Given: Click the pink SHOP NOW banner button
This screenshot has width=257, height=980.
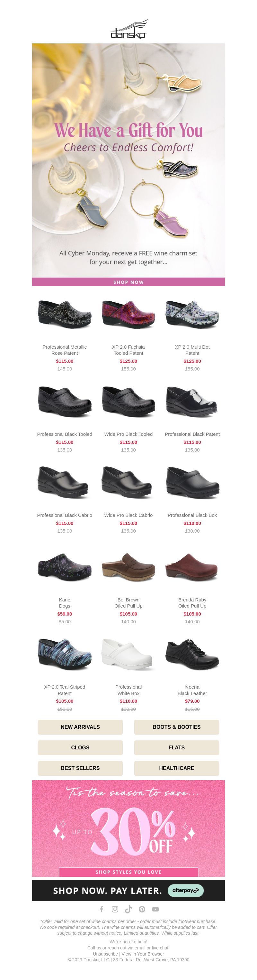Looking at the screenshot, I should (x=128, y=282).
